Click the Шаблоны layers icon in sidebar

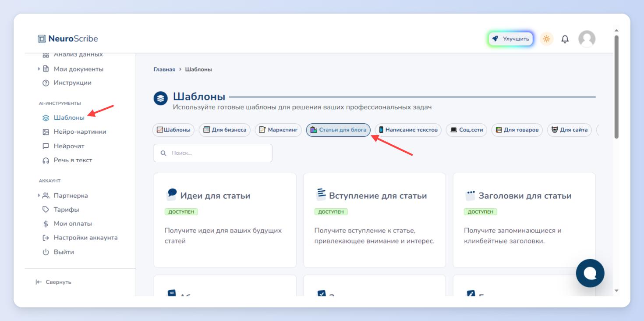(x=46, y=118)
